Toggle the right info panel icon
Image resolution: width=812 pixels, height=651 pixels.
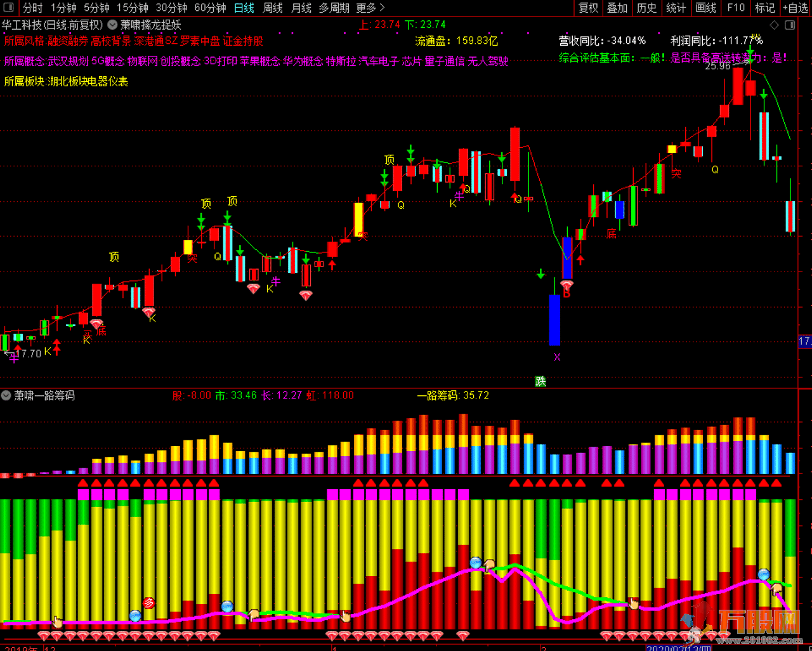pyautogui.click(x=790, y=25)
